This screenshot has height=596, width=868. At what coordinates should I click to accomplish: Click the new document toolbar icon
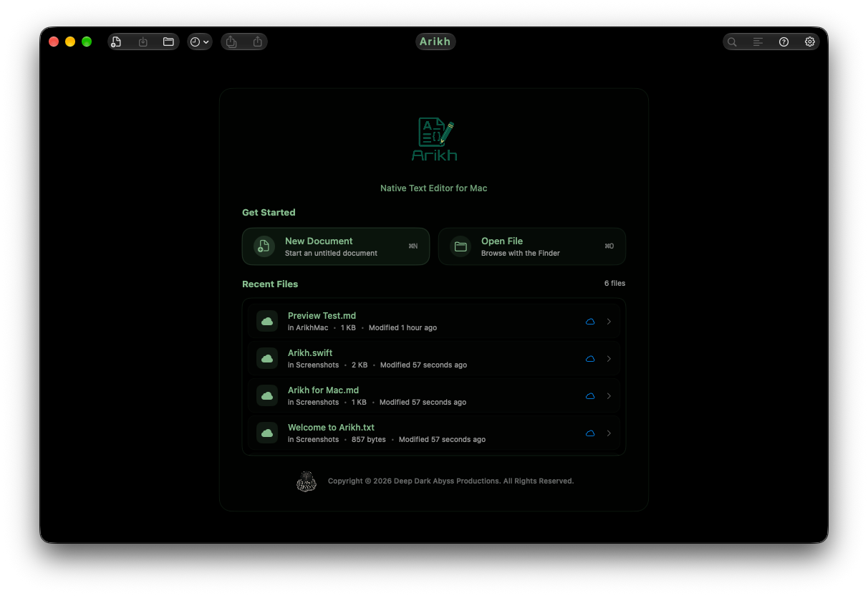click(x=117, y=42)
